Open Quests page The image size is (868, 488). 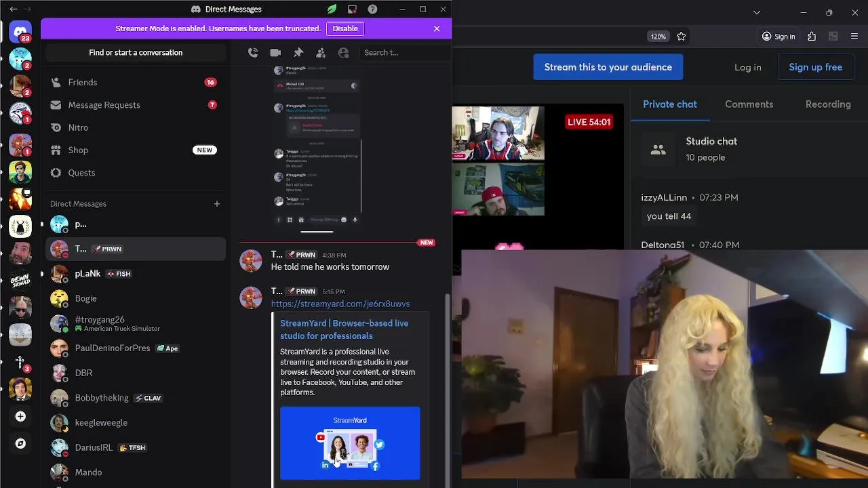click(136, 173)
